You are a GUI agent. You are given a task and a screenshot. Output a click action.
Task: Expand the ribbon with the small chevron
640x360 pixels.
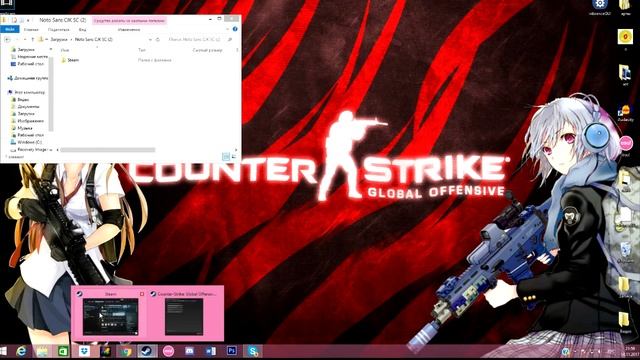pyautogui.click(x=227, y=29)
